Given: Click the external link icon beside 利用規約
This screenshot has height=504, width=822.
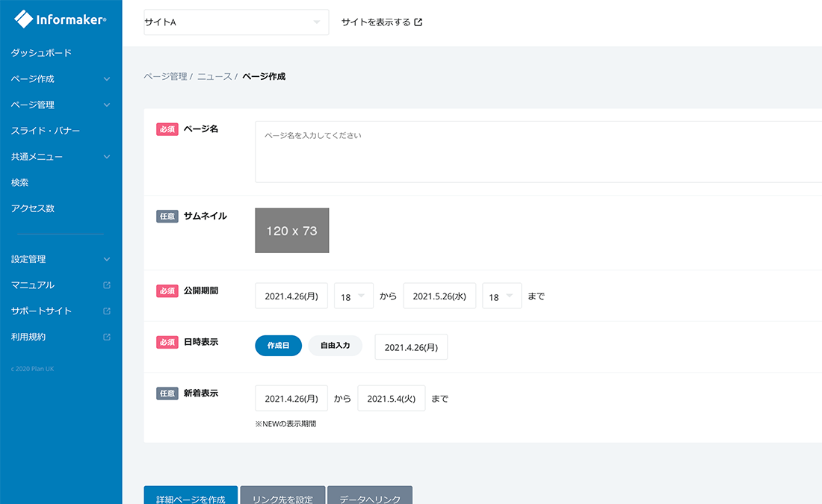Looking at the screenshot, I should click(107, 337).
